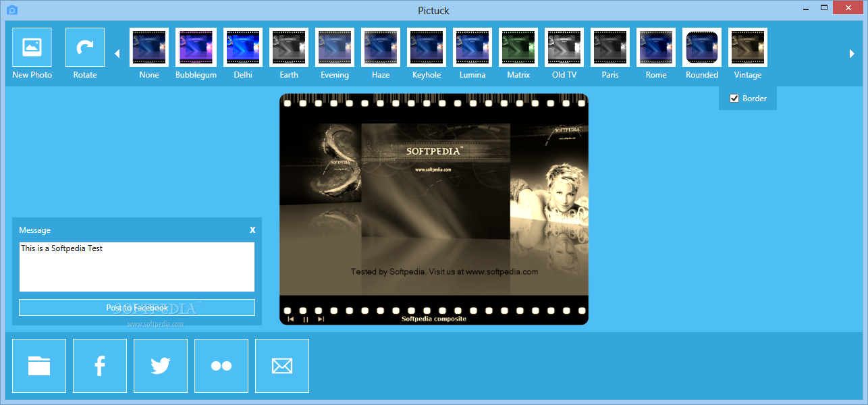Select the Haze filter
The height and width of the screenshot is (405, 868).
point(381,47)
